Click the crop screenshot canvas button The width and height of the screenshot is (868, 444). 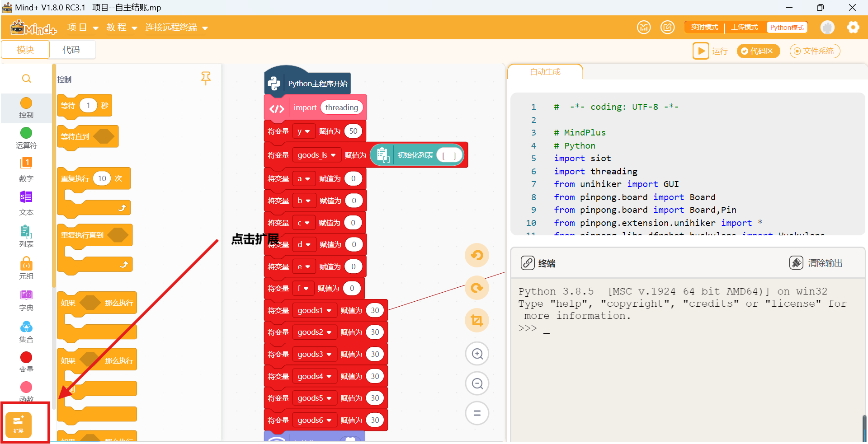coord(477,320)
